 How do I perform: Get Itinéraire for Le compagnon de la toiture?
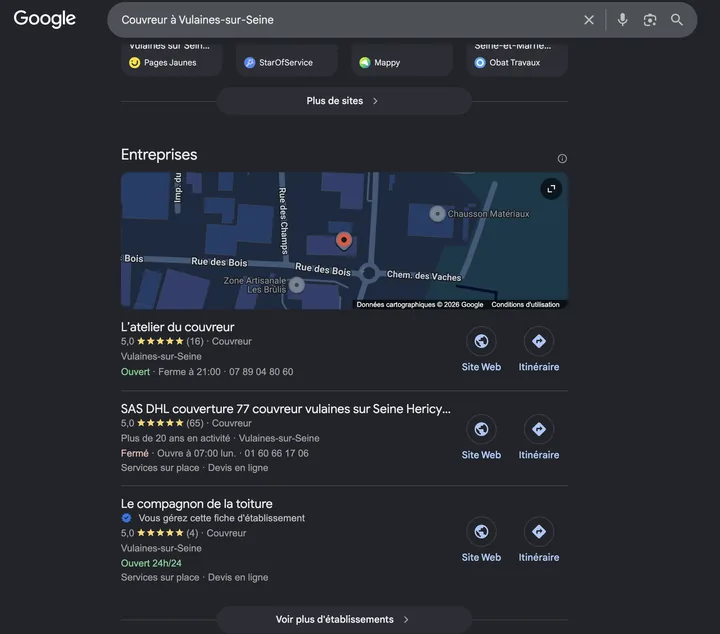[539, 540]
